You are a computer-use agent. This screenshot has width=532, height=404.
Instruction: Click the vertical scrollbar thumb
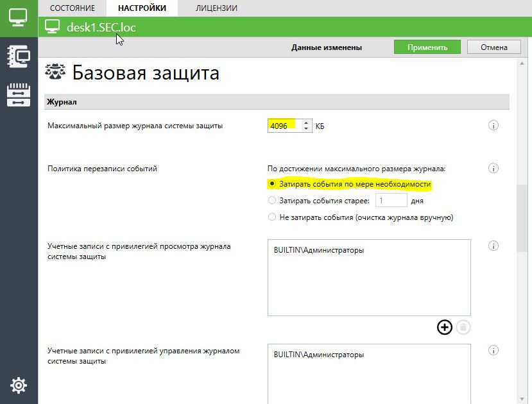(522, 218)
